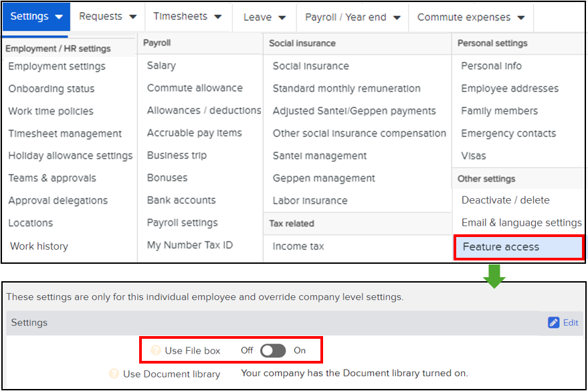Select Holiday allowance settings
Image resolution: width=588 pixels, height=391 pixels.
coord(70,156)
